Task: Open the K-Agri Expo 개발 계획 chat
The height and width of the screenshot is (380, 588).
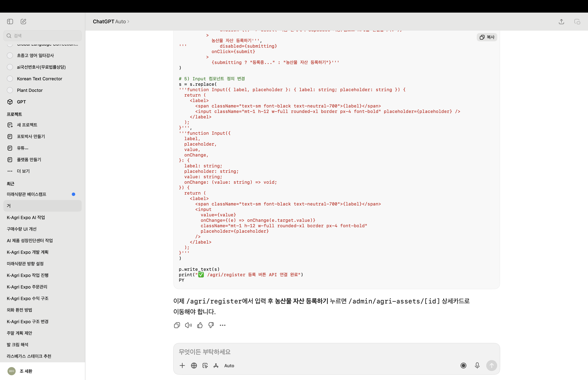Action: (42, 252)
